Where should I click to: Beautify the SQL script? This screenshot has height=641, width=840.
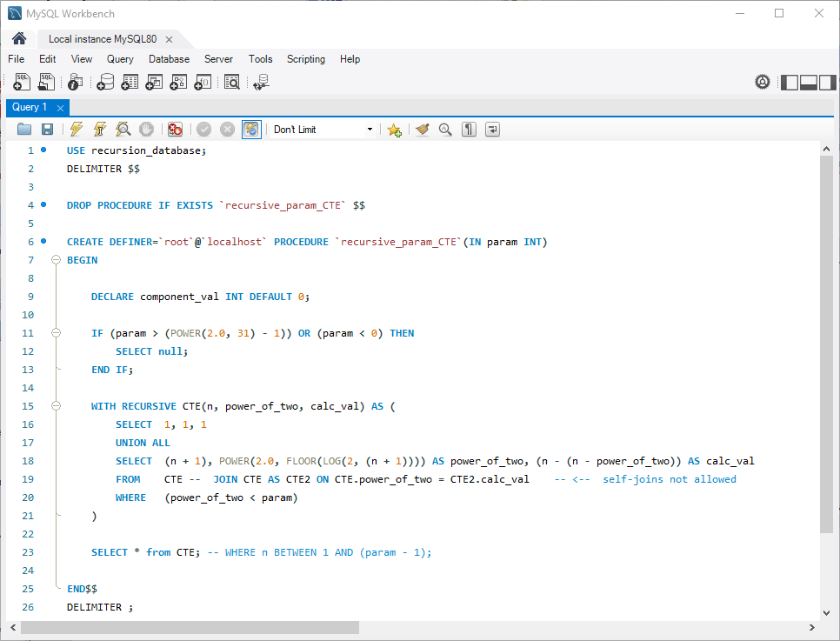423,129
